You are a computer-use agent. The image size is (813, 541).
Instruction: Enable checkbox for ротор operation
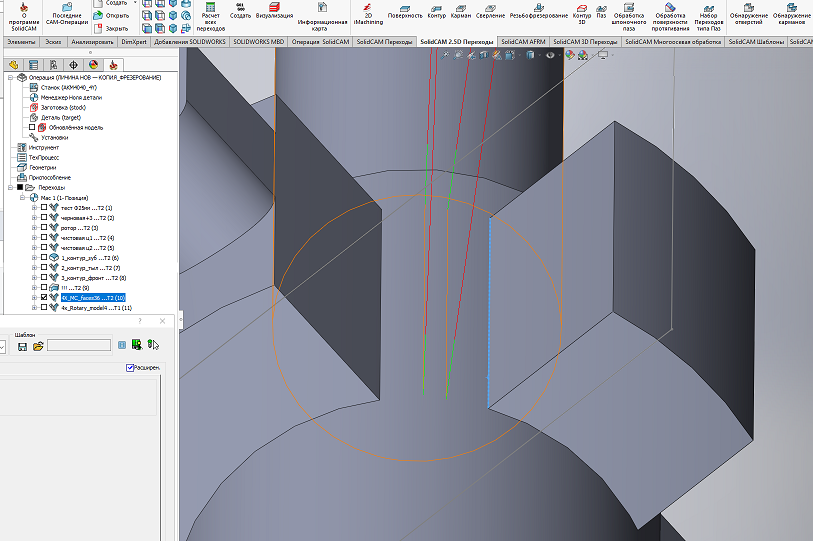tap(43, 228)
